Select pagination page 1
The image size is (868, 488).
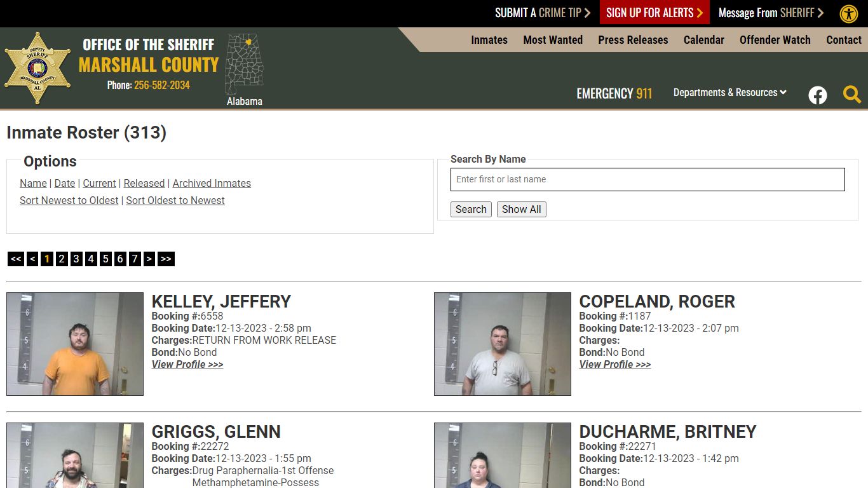(x=47, y=259)
